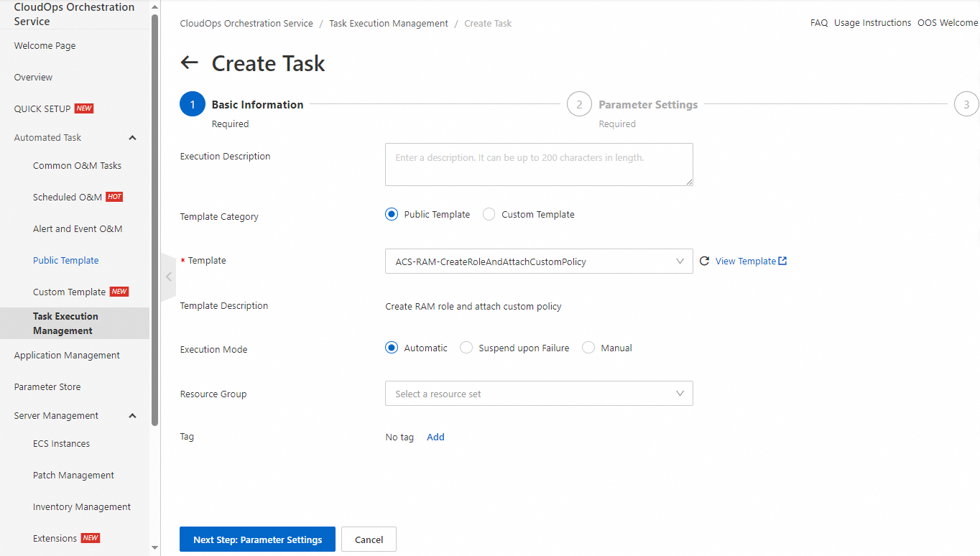Collapse the Automated Task sidebar section
The width and height of the screenshot is (980, 556).
click(x=132, y=138)
